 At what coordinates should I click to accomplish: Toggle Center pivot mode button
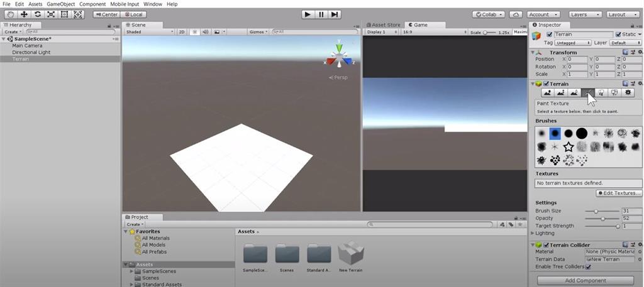106,14
